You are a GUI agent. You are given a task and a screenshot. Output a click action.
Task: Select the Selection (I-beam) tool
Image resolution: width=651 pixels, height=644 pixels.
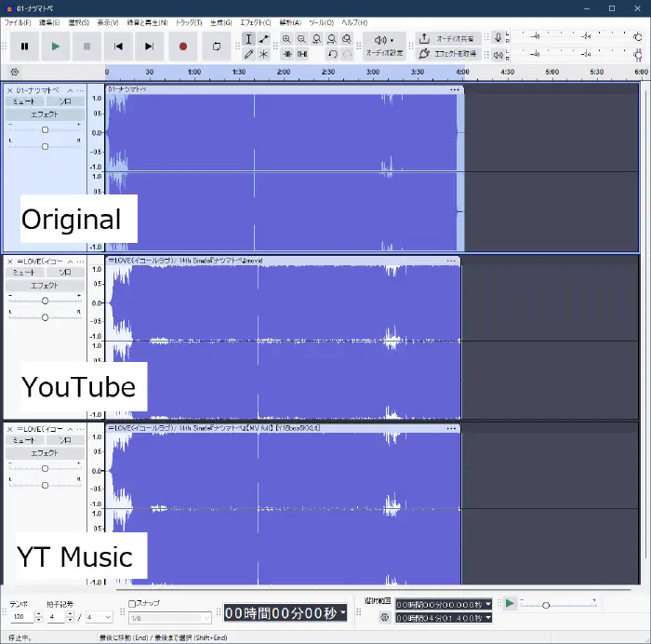(248, 39)
